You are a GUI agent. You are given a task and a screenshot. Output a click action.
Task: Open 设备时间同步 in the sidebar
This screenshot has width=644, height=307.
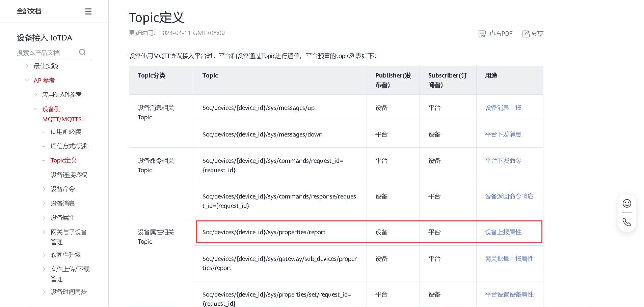pos(69,292)
